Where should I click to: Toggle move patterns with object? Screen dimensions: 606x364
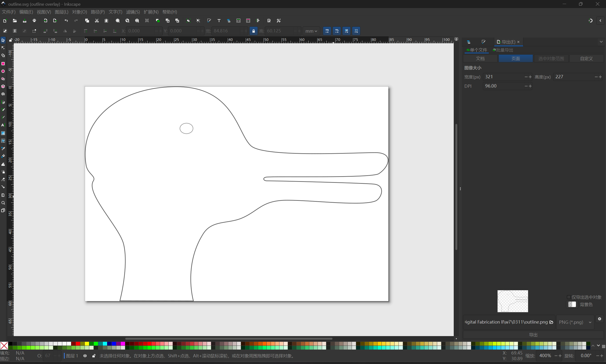tap(356, 31)
